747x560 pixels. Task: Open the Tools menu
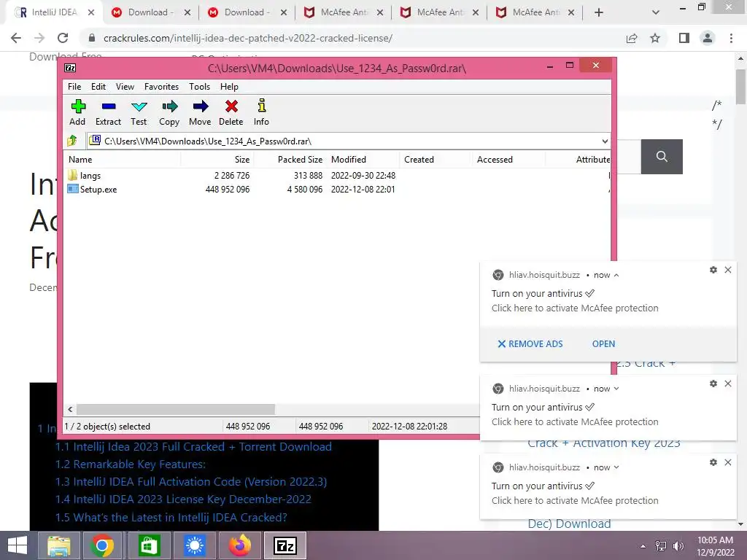coord(199,87)
